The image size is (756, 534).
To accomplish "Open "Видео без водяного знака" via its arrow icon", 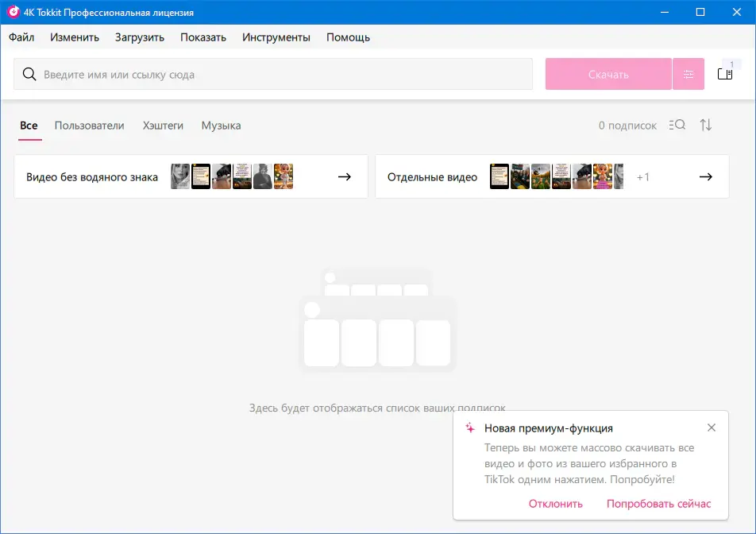I will (344, 176).
